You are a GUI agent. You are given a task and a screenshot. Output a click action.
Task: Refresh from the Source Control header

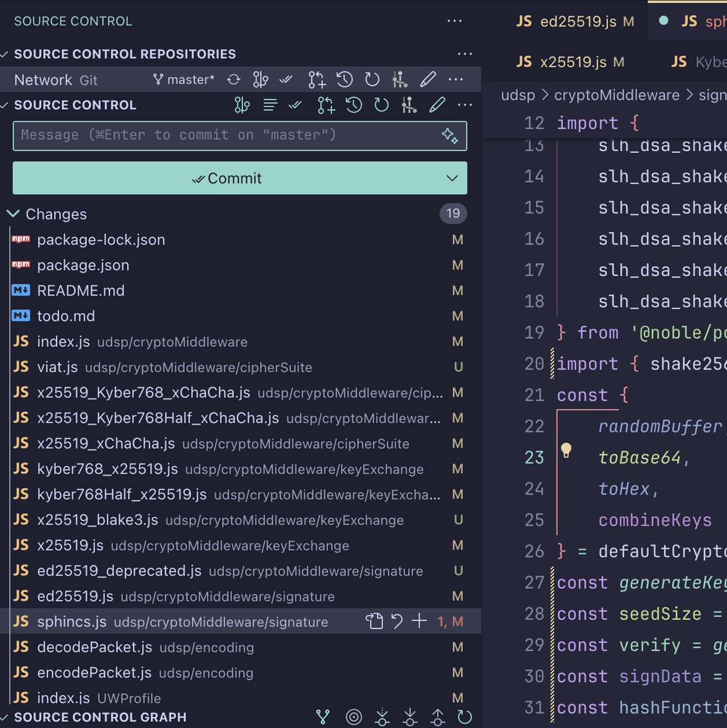pos(381,106)
